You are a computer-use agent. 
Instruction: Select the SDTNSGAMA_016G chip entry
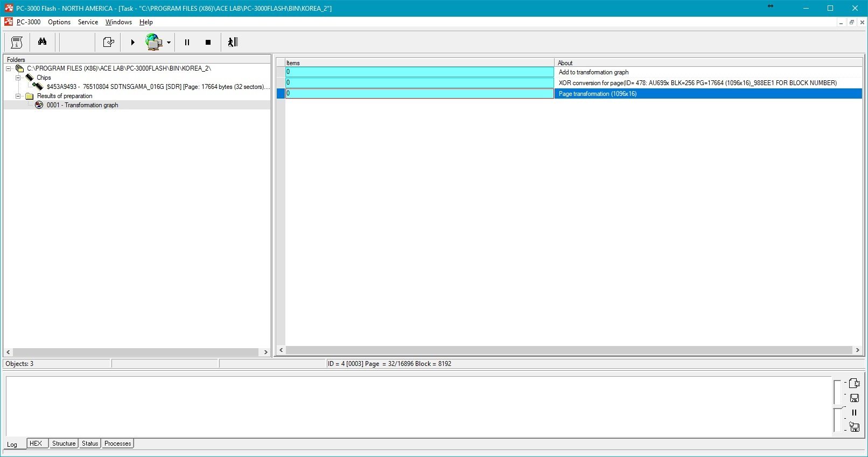point(158,87)
